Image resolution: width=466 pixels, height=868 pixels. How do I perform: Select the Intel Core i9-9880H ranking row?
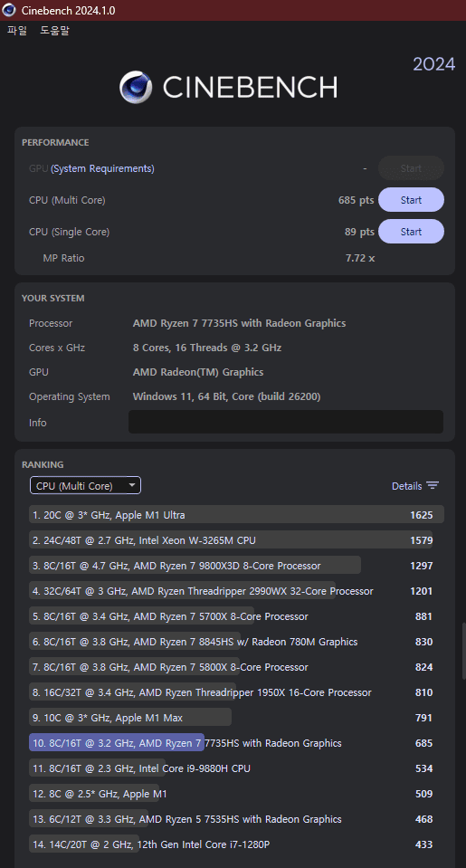(x=236, y=768)
